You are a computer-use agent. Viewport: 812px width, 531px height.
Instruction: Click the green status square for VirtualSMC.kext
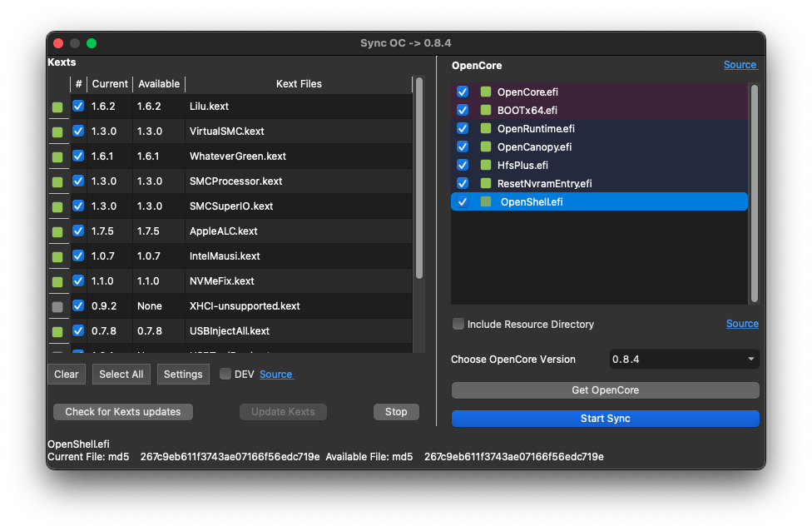point(57,132)
